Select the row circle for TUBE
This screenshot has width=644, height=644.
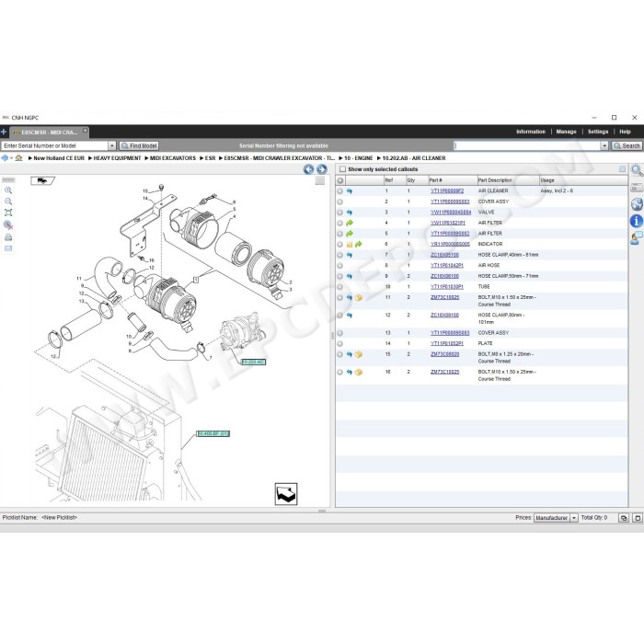click(x=340, y=287)
